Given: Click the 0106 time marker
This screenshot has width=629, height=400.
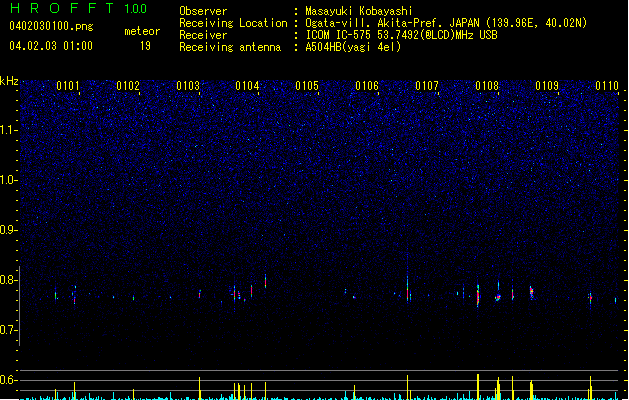Looking at the screenshot, I should 367,86.
